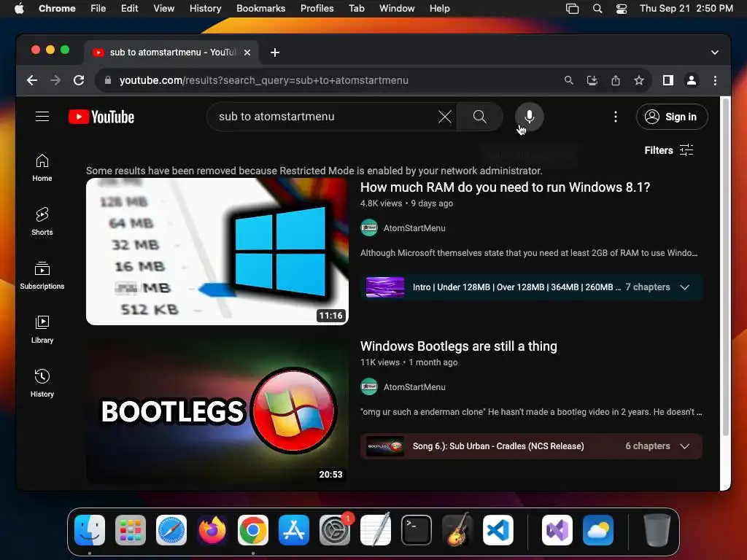Screen dimensions: 747x560
Task: Close the 'sub to atomstartmenu' tab
Action: (247, 52)
